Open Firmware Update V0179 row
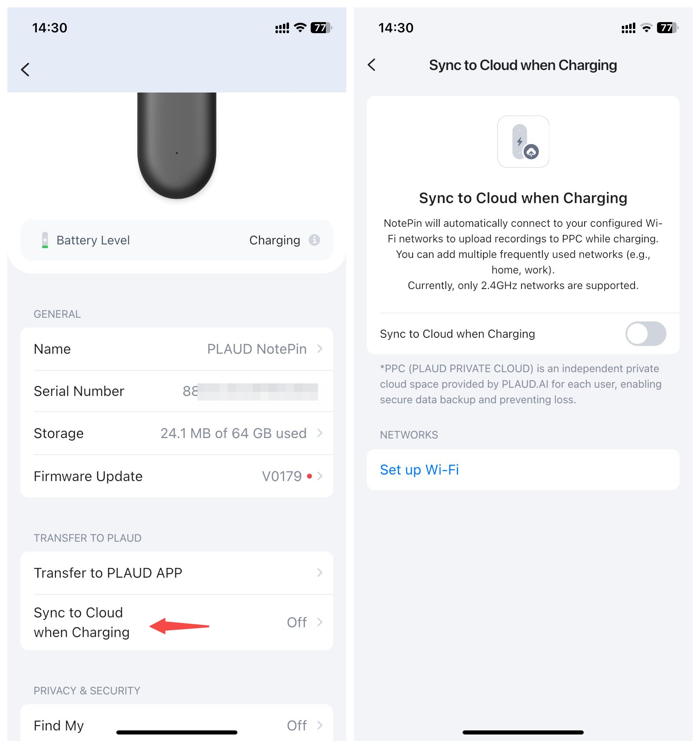700x748 pixels. (177, 476)
